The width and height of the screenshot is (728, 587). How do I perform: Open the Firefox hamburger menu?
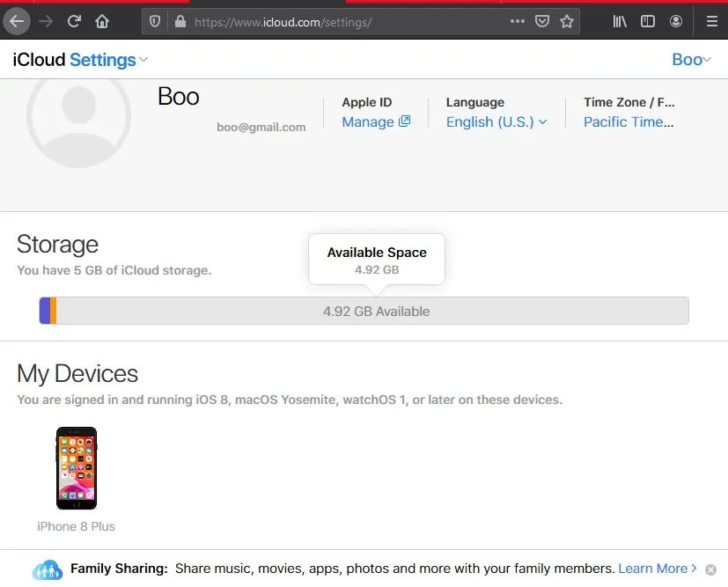711,21
